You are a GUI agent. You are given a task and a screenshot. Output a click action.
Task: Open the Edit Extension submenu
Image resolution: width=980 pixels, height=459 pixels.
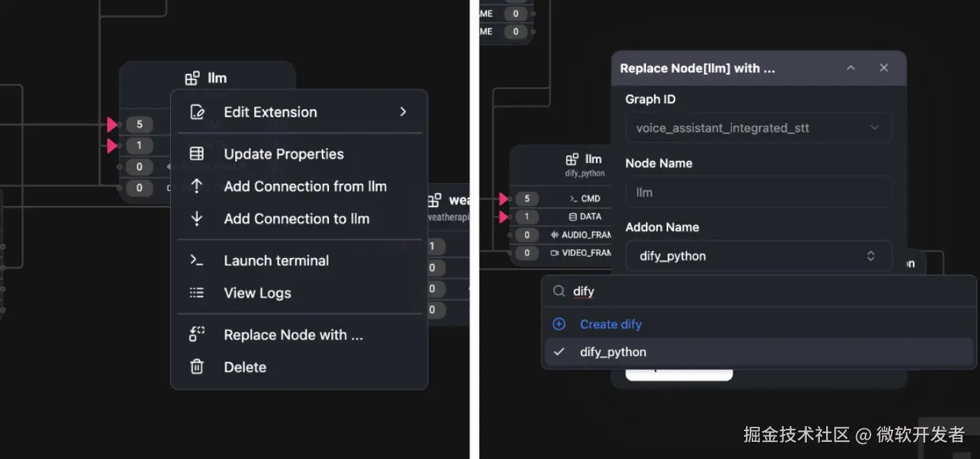pyautogui.click(x=299, y=112)
